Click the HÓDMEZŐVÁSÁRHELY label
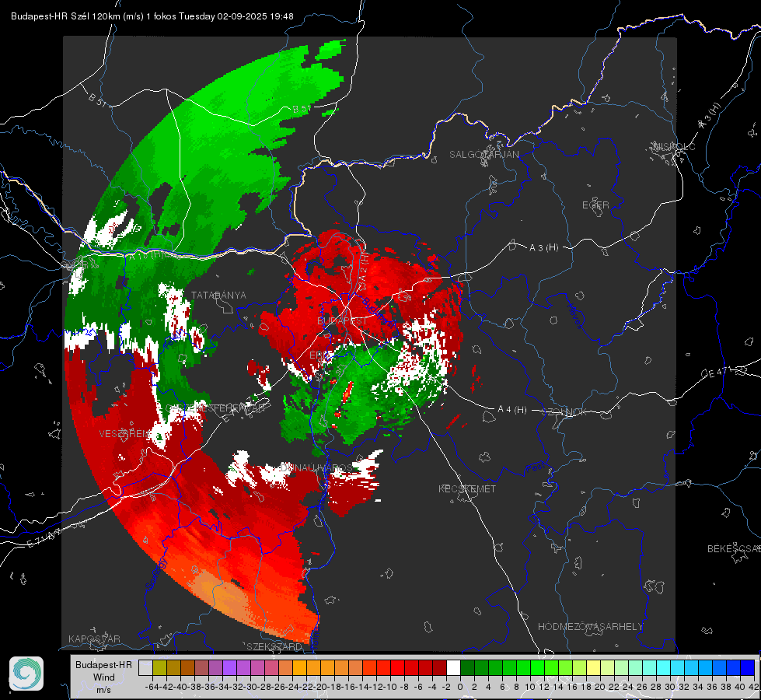 pyautogui.click(x=590, y=627)
